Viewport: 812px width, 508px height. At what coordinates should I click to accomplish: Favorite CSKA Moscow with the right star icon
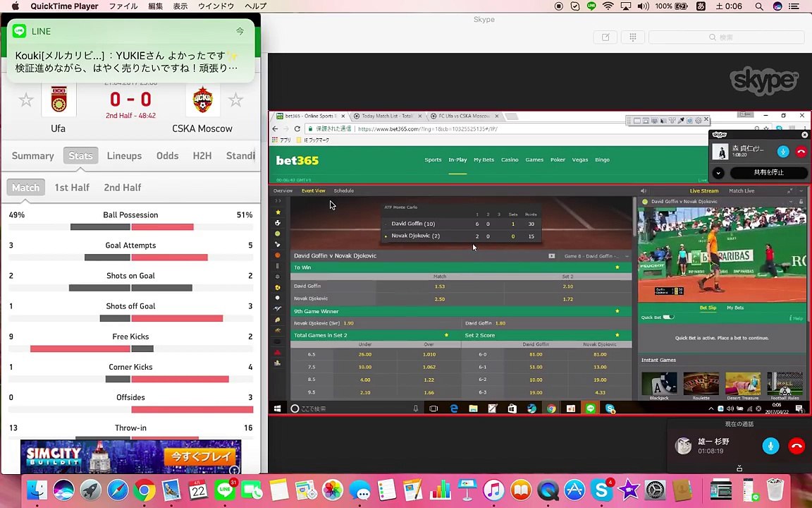pos(235,99)
